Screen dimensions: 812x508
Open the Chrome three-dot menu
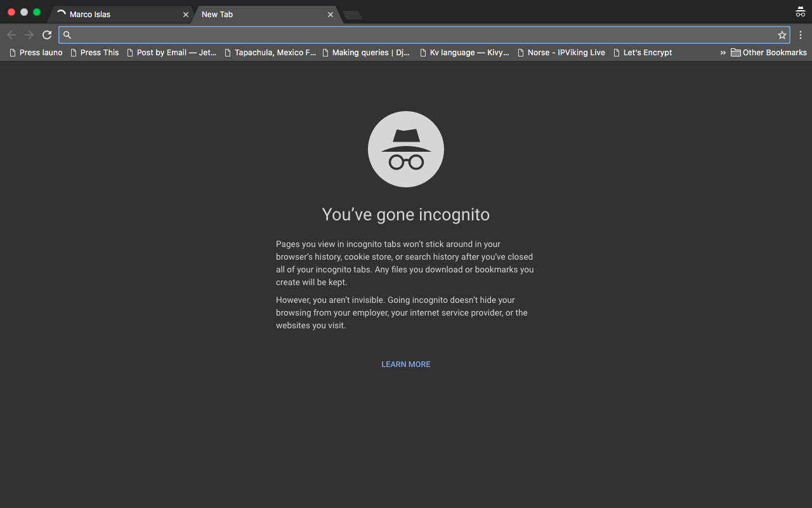(x=801, y=35)
